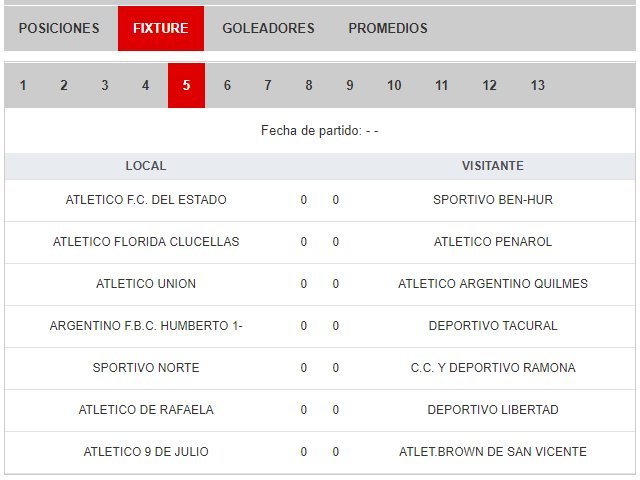Viewport: 640px width, 480px height.
Task: Go to matchday 1
Action: tap(23, 85)
